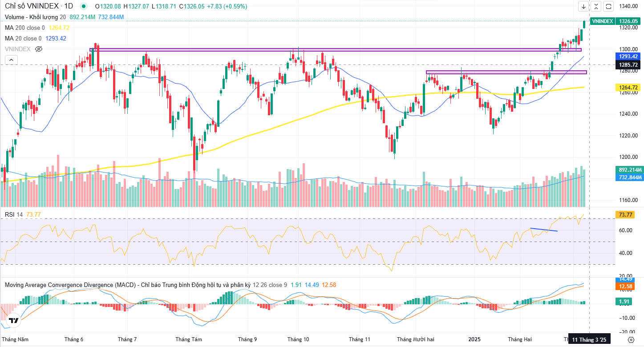644x347 pixels.
Task: Click the greyed-out VNINDEX legend label
Action: (x=18, y=49)
